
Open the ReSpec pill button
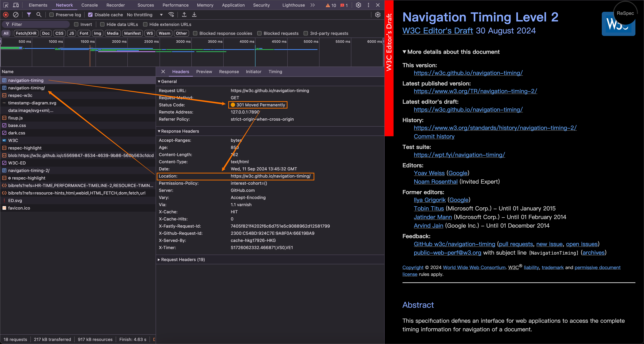625,13
